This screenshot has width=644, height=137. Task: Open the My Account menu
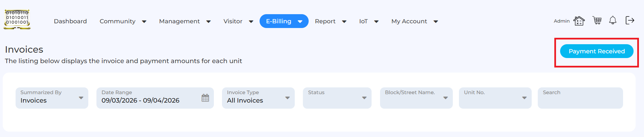(415, 21)
